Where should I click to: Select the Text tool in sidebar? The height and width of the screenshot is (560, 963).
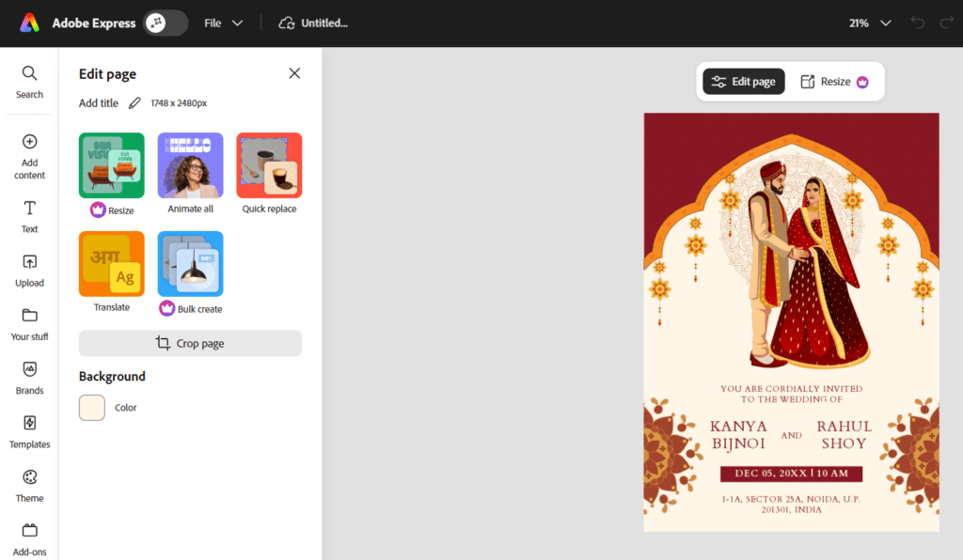pyautogui.click(x=29, y=214)
